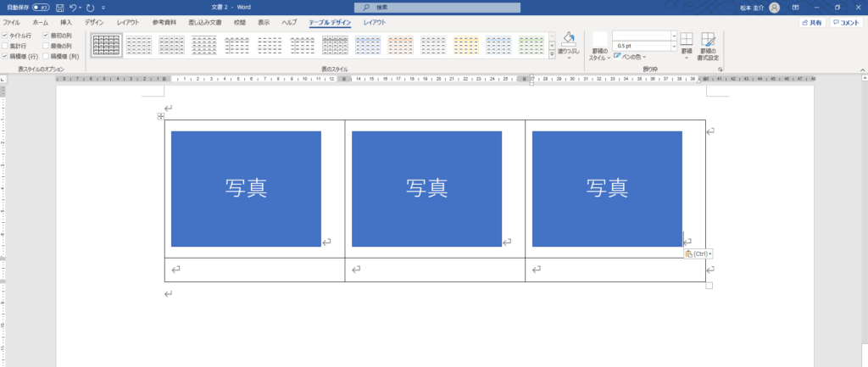The width and height of the screenshot is (868, 367).
Task: Click the Redo icon in quick access
Action: [90, 7]
